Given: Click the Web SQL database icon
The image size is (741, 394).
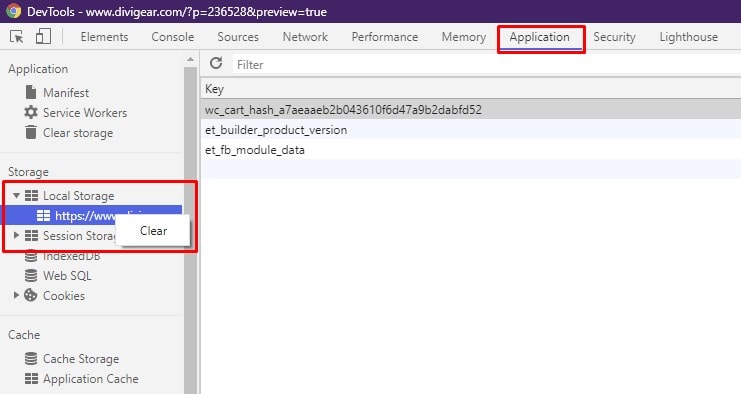Looking at the screenshot, I should pos(31,275).
